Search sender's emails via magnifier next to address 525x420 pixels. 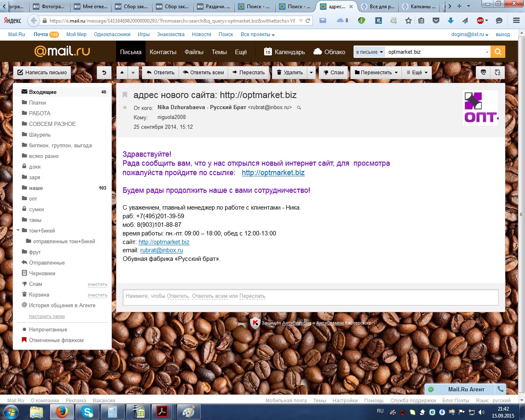(299, 107)
